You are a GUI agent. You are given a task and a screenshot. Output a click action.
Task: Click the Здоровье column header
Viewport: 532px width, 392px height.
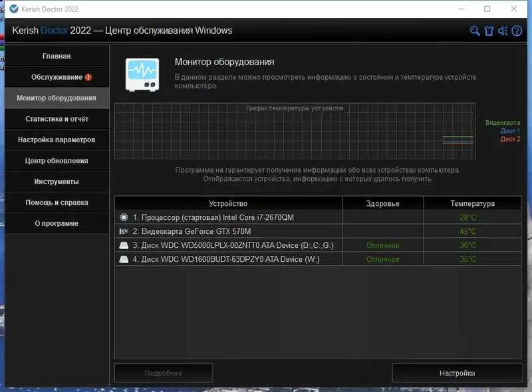(x=383, y=203)
